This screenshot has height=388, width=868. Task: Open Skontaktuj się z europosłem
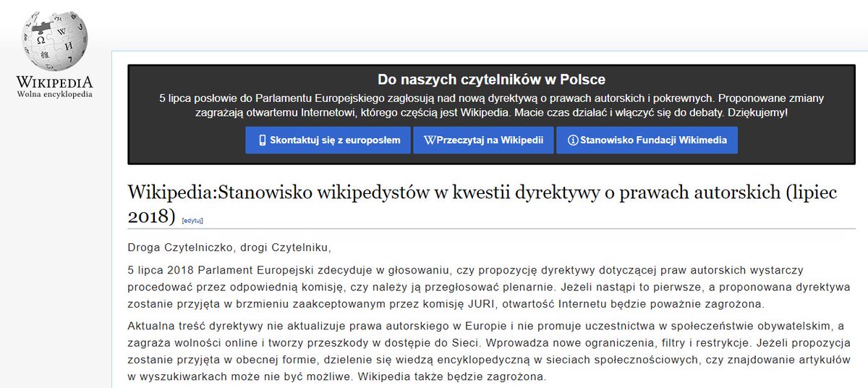(x=328, y=140)
